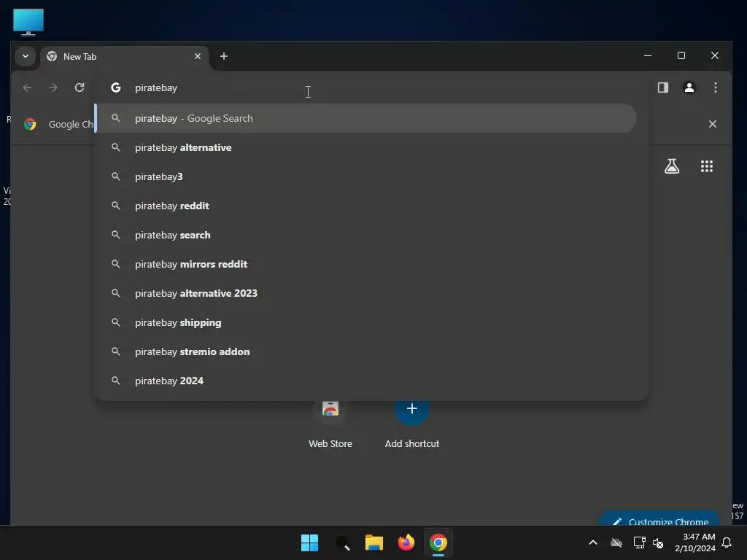Select the New Tab tab
The width and height of the screenshot is (747, 560).
[125, 57]
